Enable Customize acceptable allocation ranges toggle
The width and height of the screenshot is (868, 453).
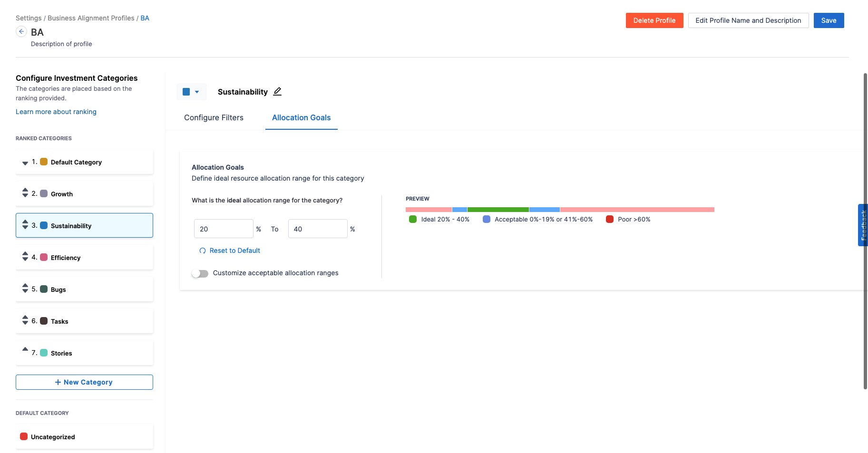pyautogui.click(x=200, y=273)
